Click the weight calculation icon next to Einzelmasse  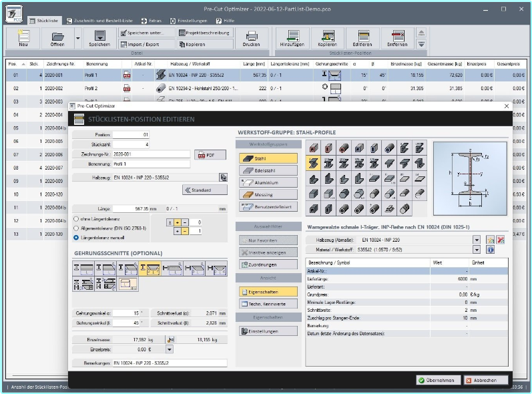point(170,339)
